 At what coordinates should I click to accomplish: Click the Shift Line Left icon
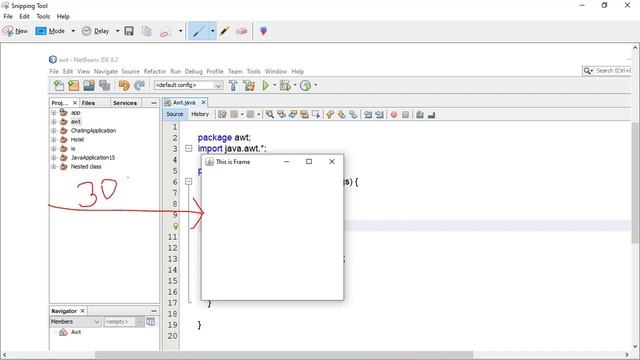[368, 115]
